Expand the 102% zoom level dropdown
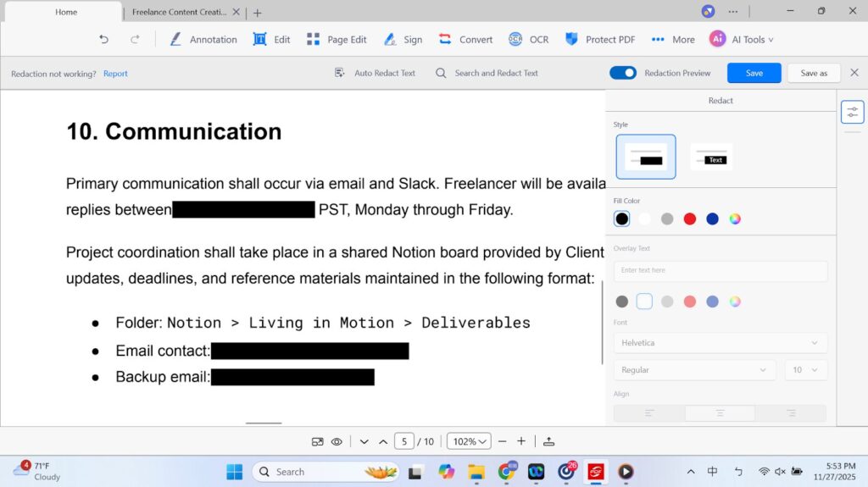 click(470, 441)
